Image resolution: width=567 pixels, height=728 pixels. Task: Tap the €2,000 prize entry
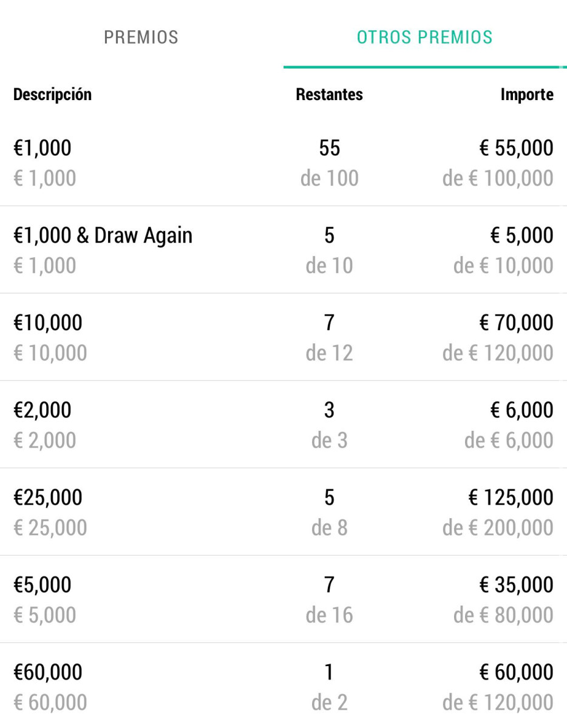(42, 410)
